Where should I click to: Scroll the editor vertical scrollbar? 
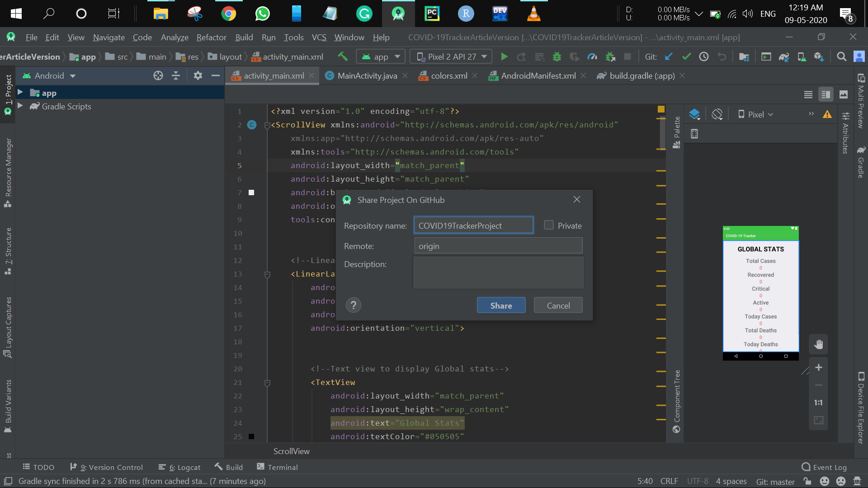coord(660,123)
